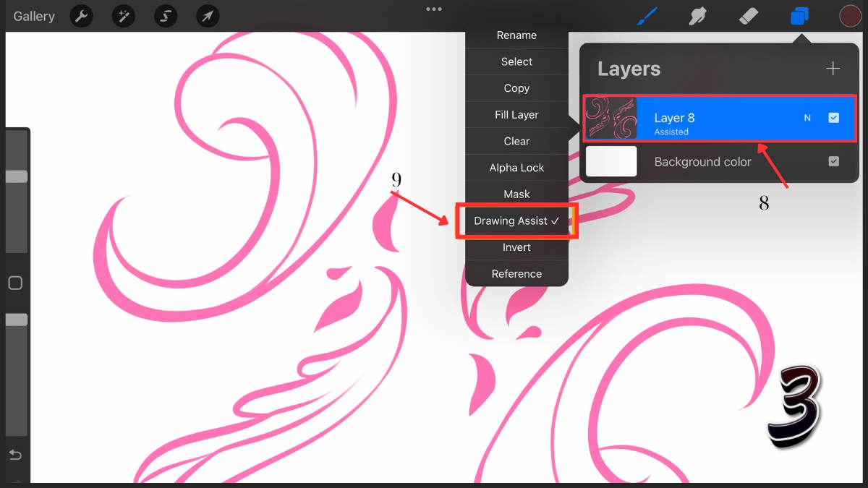Image resolution: width=868 pixels, height=488 pixels.
Task: Choose Invert from layer menu
Action: [x=516, y=247]
